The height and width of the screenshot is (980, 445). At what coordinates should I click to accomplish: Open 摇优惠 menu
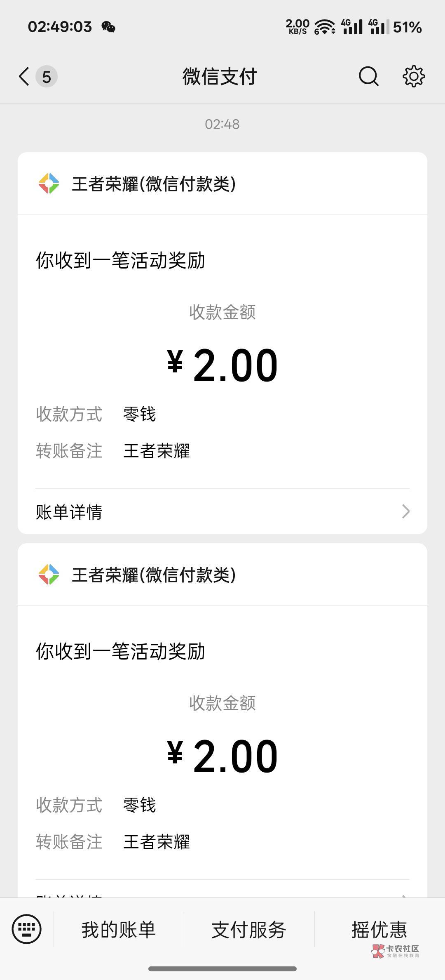click(x=379, y=930)
